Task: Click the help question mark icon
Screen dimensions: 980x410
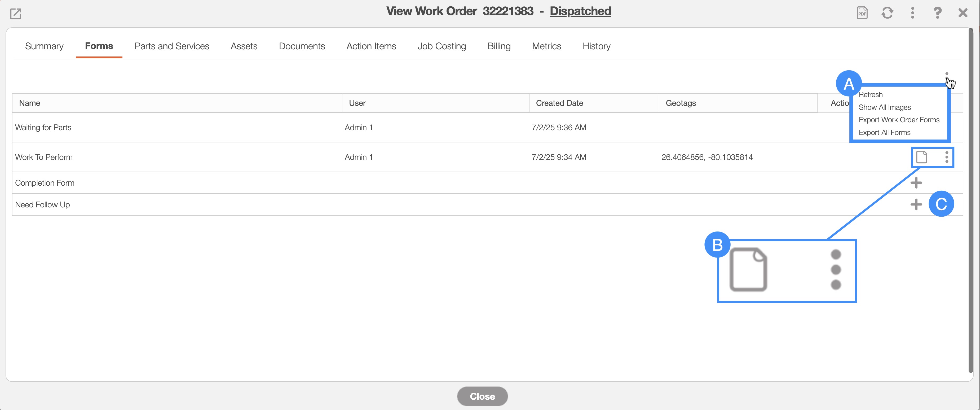Action: 937,13
